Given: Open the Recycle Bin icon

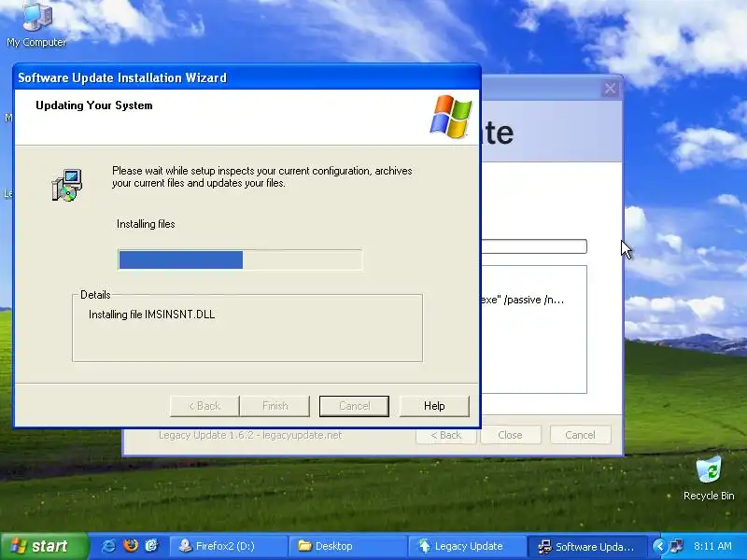Looking at the screenshot, I should [x=709, y=479].
